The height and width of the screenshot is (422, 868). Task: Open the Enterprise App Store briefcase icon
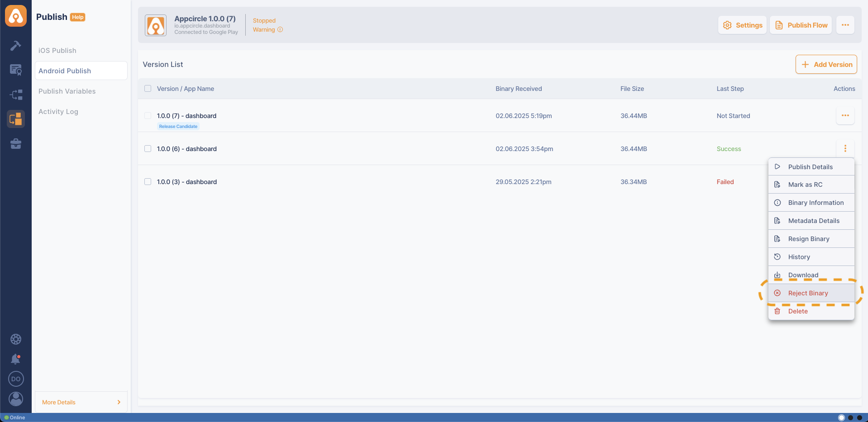click(x=16, y=144)
